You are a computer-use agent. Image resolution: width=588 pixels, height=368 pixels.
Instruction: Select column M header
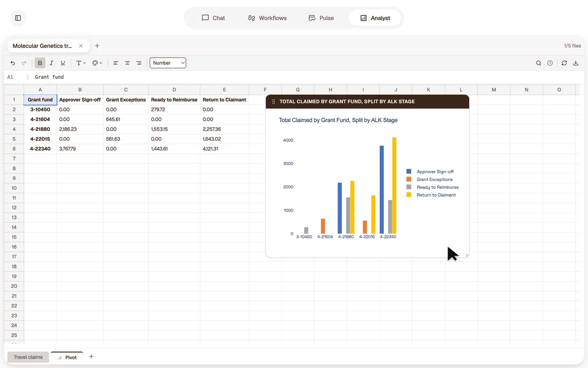click(x=494, y=90)
